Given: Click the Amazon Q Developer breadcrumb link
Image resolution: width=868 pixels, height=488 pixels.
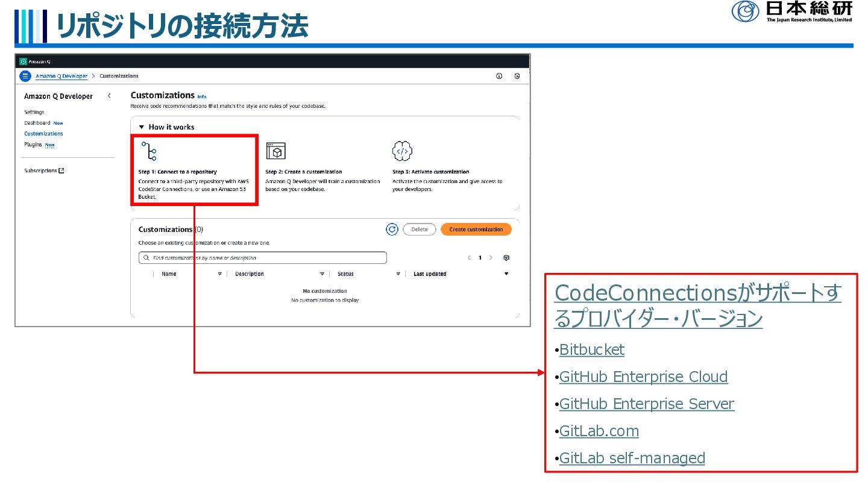Looking at the screenshot, I should [61, 76].
